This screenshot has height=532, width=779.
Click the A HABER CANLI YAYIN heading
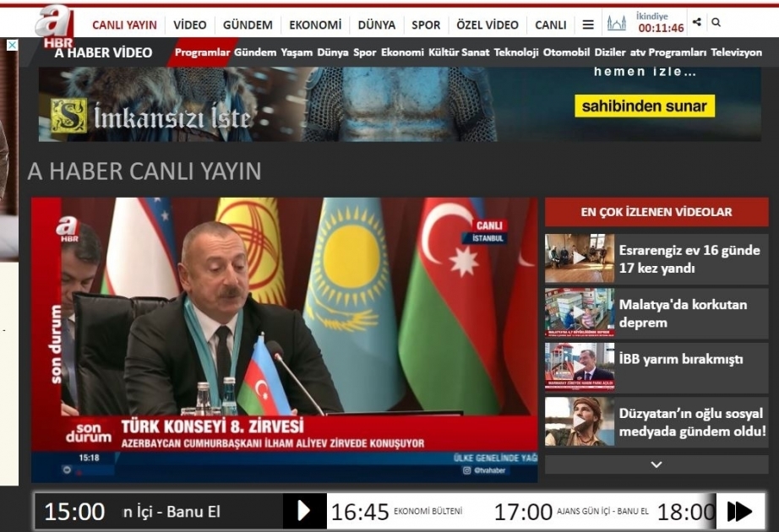(x=144, y=171)
